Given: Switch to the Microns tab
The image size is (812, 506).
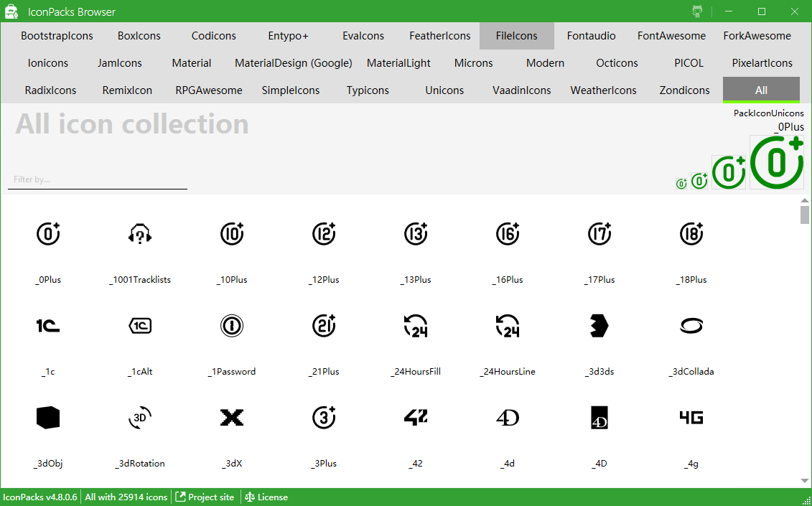Looking at the screenshot, I should pyautogui.click(x=473, y=63).
